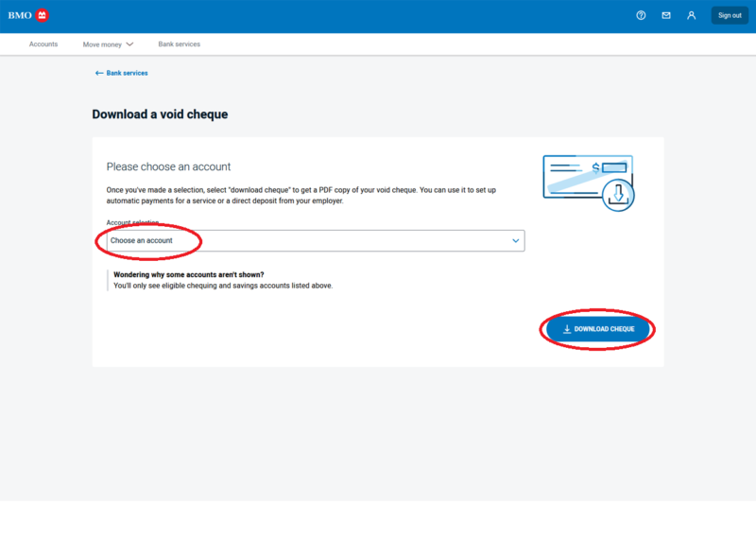Open messages with the envelope icon
The width and height of the screenshot is (756, 540).
click(666, 15)
